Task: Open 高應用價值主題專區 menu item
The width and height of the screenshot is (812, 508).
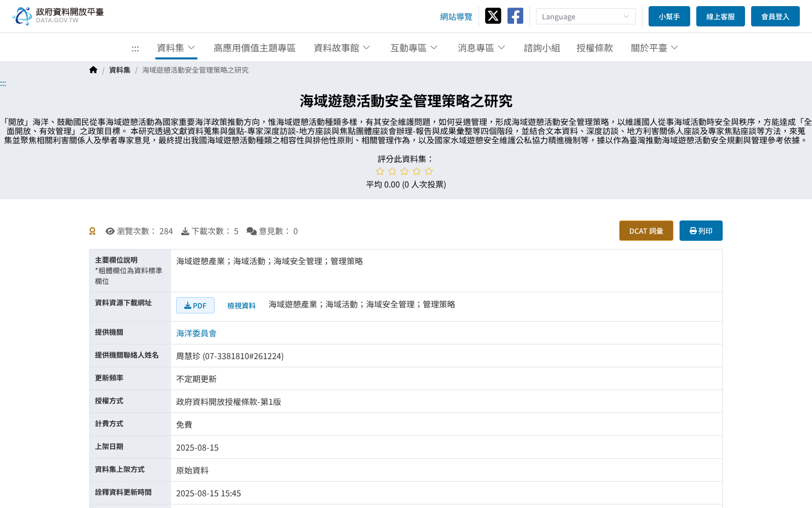Action: (x=255, y=48)
